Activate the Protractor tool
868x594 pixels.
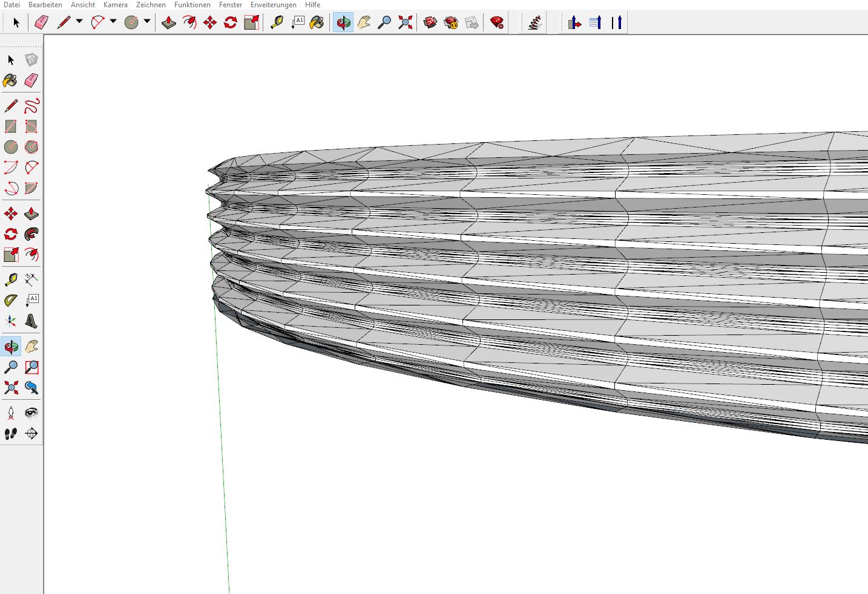[11, 301]
